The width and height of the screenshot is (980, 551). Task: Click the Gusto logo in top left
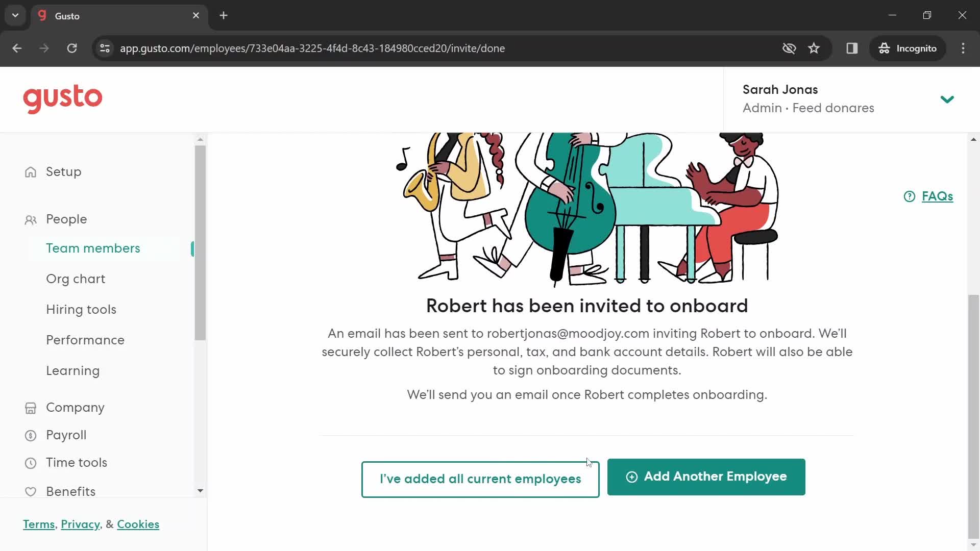pos(63,99)
